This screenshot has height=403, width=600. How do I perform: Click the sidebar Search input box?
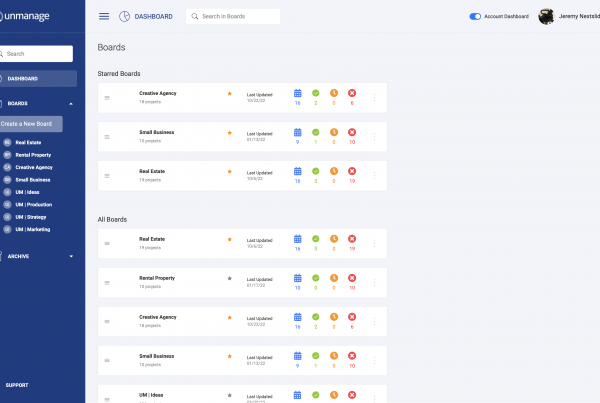coord(36,54)
